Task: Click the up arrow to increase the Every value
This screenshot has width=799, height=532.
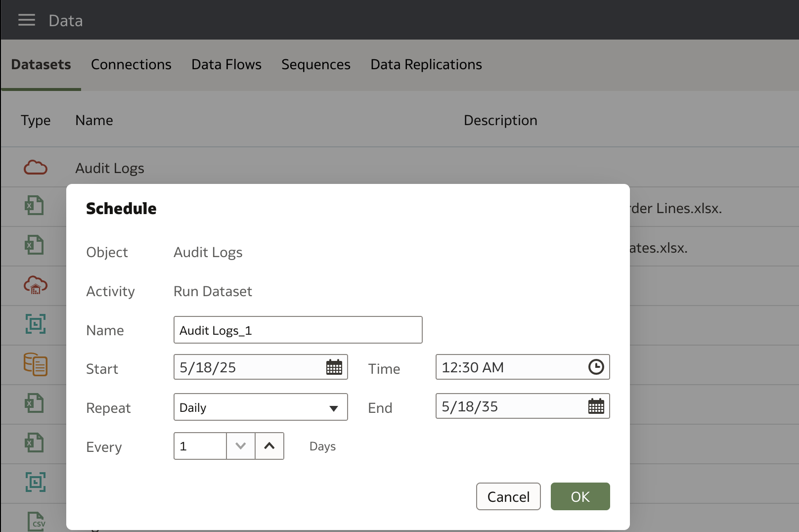Action: 269,446
